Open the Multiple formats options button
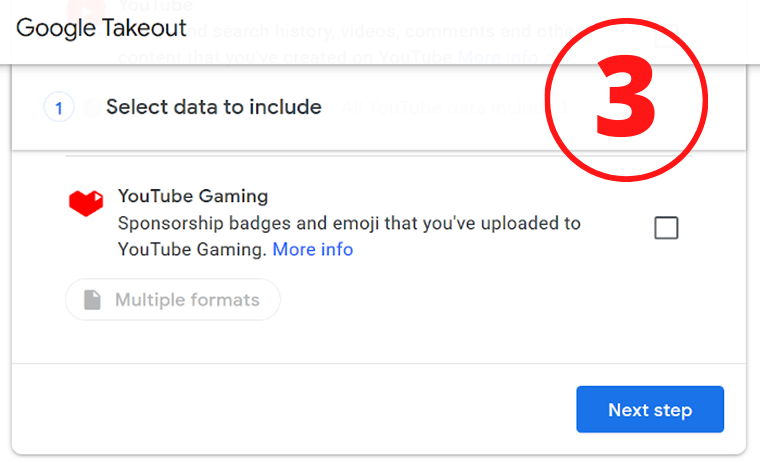760x463 pixels. 173,300
